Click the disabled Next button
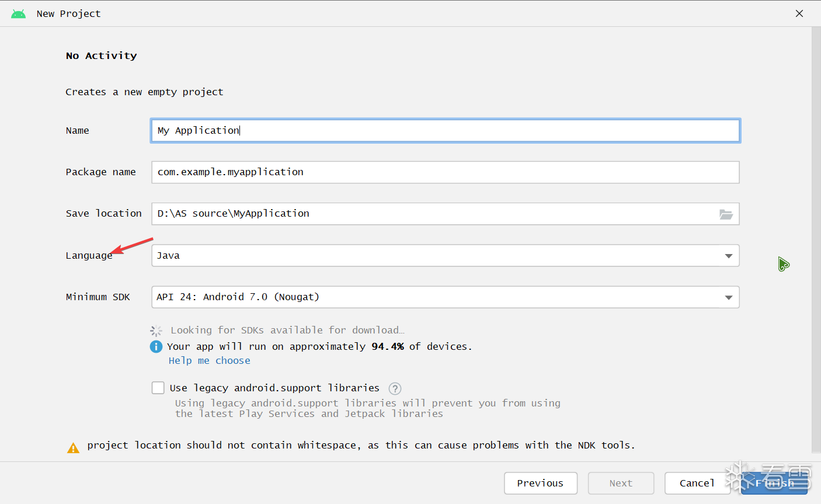The height and width of the screenshot is (504, 821). pos(621,483)
